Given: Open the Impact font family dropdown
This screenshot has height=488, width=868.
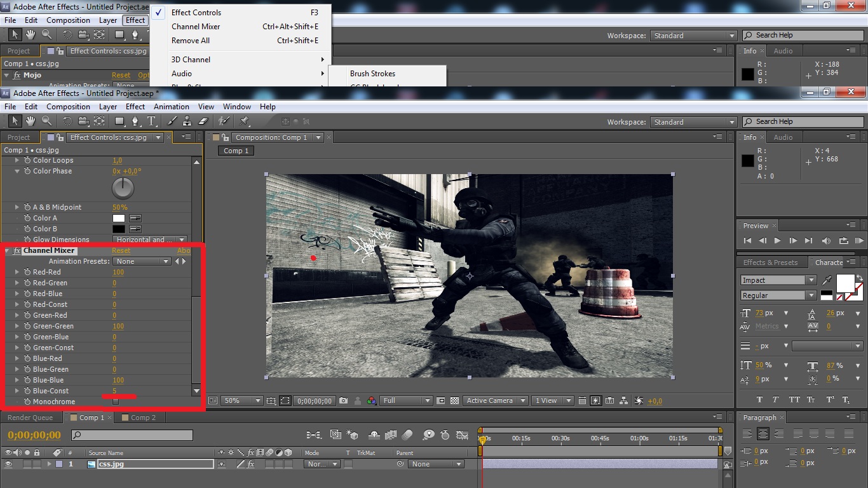Looking at the screenshot, I should 778,280.
